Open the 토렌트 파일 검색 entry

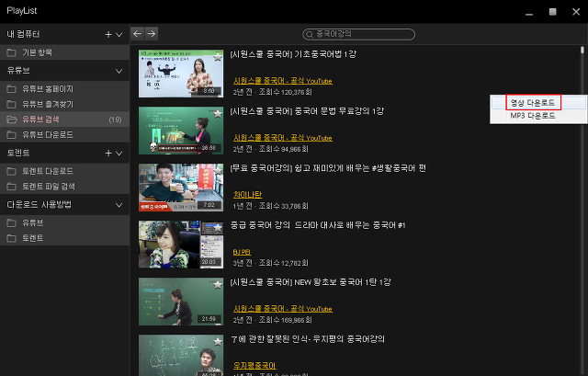click(64, 186)
